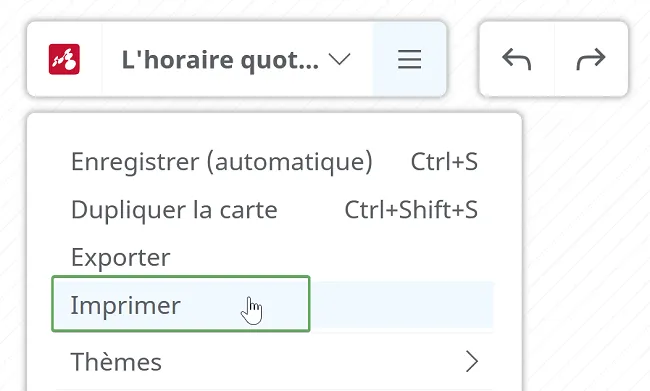Undo the last action with left arrow
The image size is (650, 391).
[517, 59]
